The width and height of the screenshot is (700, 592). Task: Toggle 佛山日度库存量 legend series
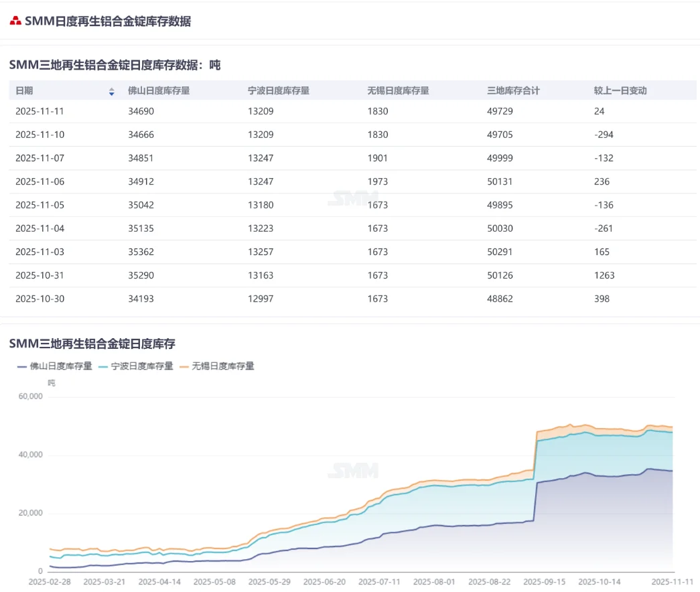54,366
